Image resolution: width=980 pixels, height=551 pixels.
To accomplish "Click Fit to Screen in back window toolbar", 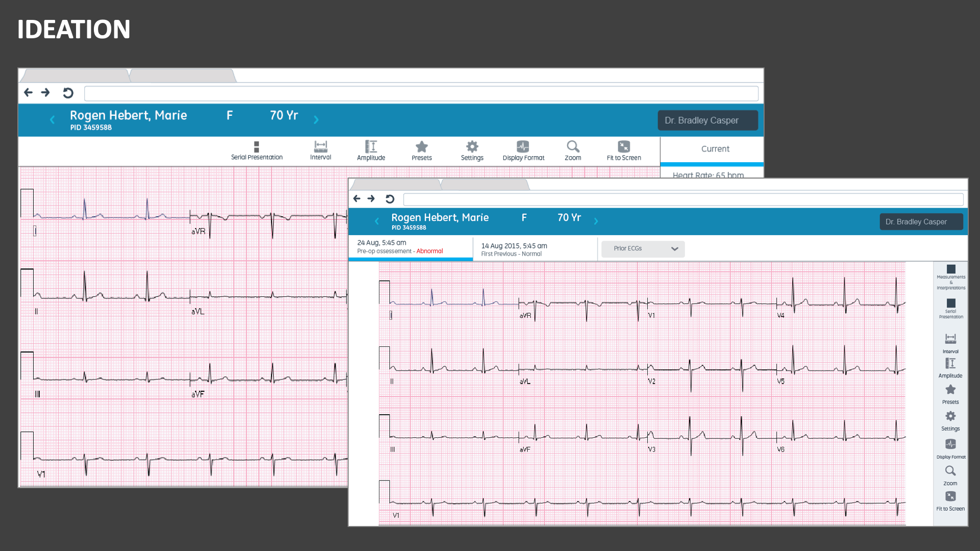I will point(624,151).
